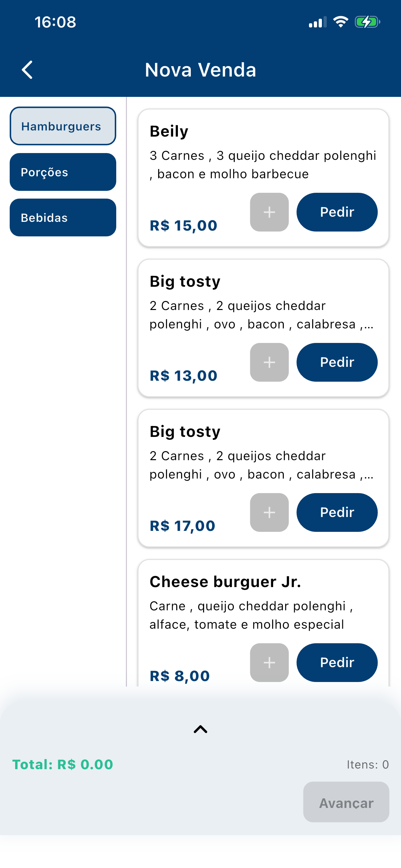
Task: Order Cheese burguer Jr. with Pedir
Action: [337, 663]
